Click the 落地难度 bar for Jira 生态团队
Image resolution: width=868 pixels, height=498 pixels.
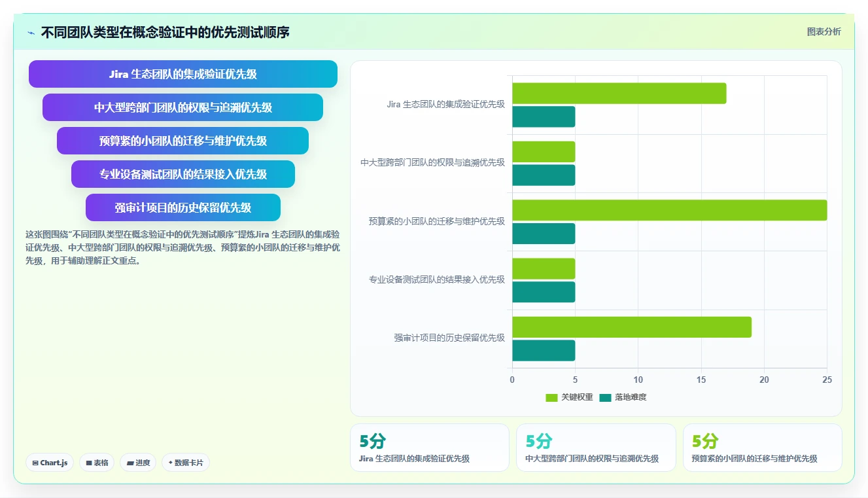pos(544,116)
